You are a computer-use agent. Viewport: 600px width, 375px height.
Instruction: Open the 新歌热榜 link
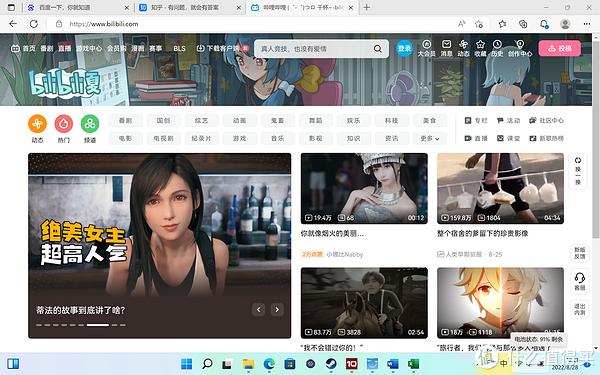pyautogui.click(x=546, y=138)
